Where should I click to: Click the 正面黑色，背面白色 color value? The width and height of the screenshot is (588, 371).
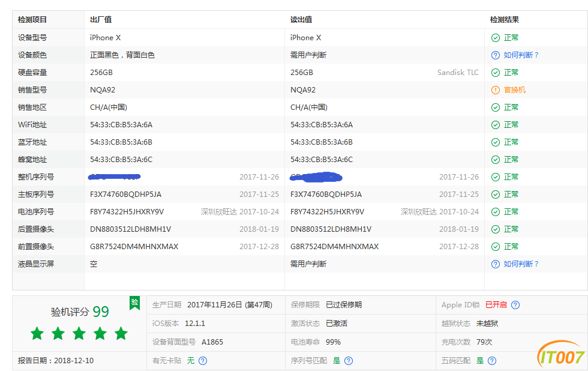click(122, 55)
